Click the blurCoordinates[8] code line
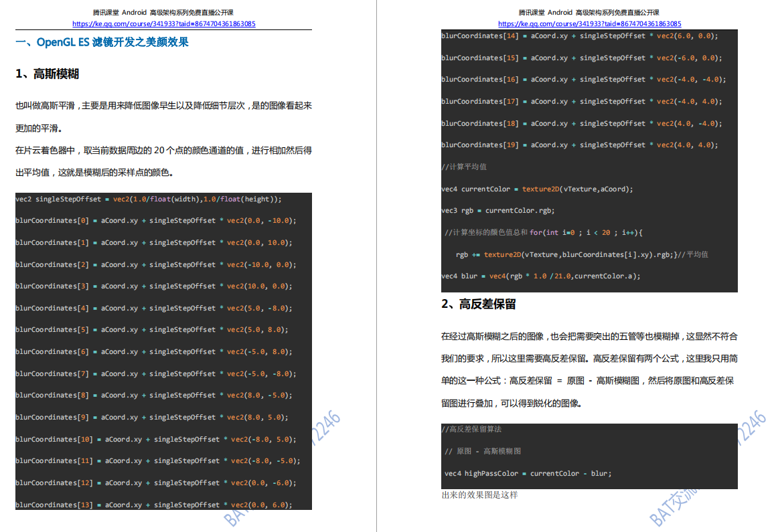This screenshot has height=532, width=776. [x=154, y=395]
